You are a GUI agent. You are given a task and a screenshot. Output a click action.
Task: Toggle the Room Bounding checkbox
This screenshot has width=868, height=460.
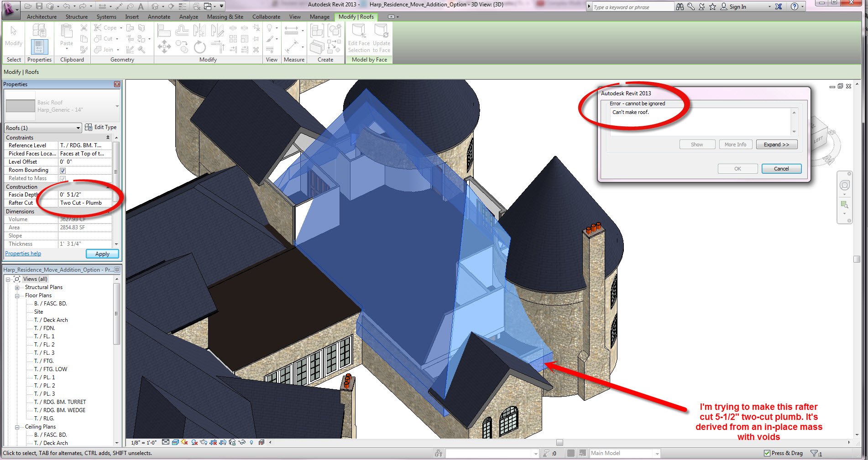coord(63,171)
